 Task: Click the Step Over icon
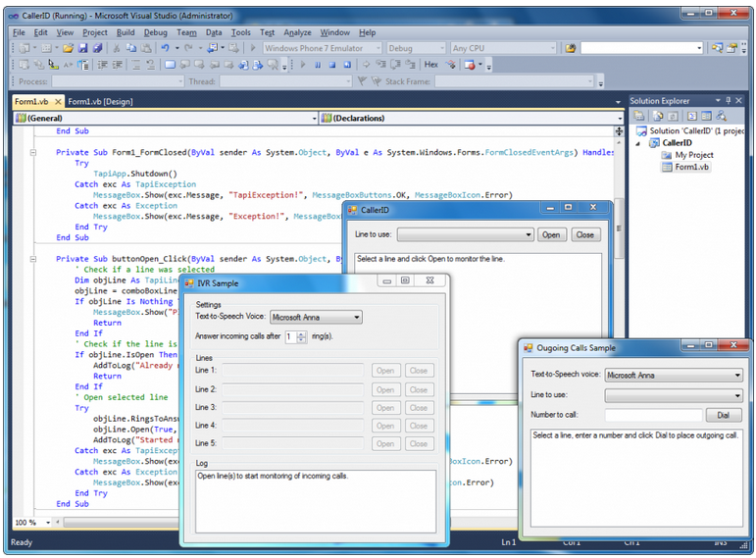coord(395,65)
